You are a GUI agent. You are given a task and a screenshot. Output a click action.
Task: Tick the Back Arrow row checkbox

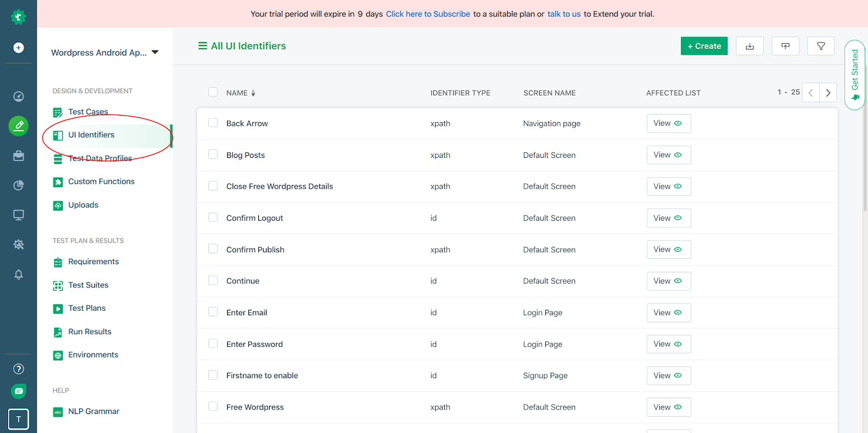coord(213,123)
